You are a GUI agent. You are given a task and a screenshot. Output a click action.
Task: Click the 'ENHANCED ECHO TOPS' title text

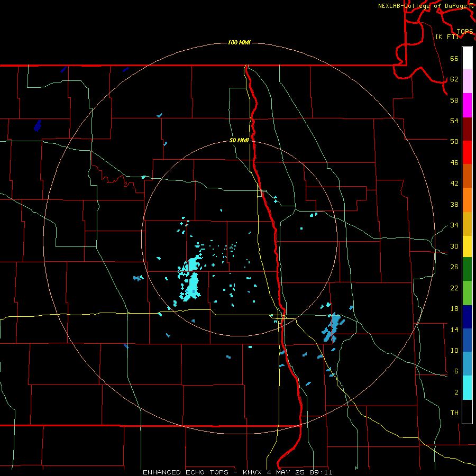click(186, 472)
